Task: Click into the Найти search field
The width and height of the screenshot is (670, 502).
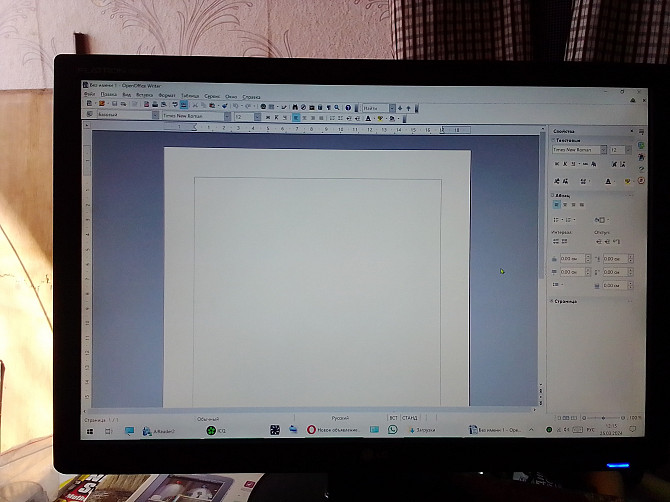Action: (376, 108)
